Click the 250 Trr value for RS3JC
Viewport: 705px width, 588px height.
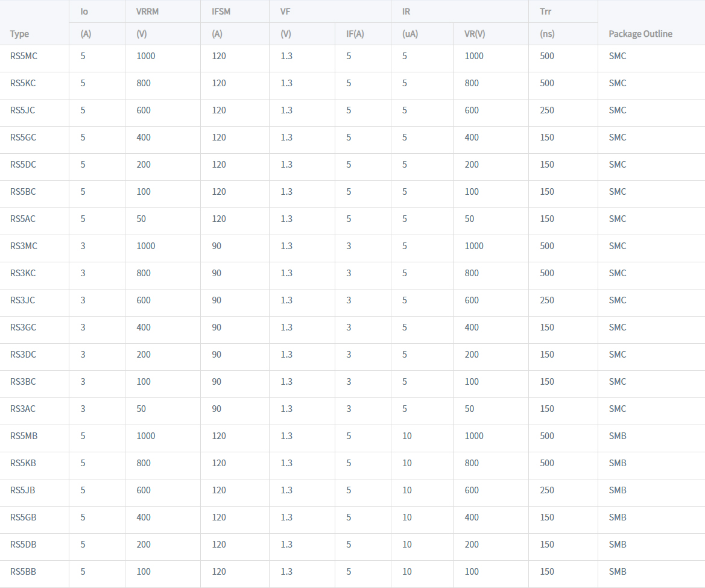click(547, 300)
